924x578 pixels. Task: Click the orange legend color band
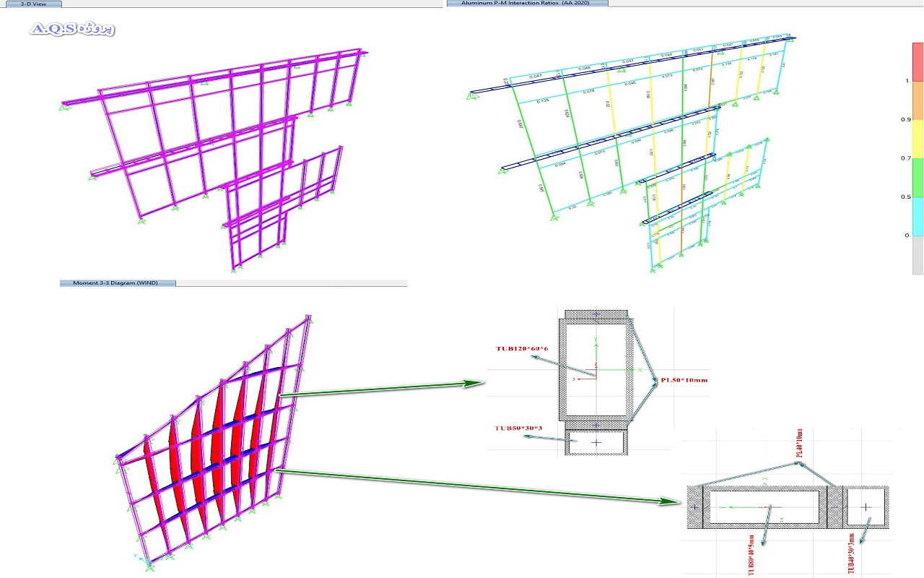pyautogui.click(x=918, y=100)
